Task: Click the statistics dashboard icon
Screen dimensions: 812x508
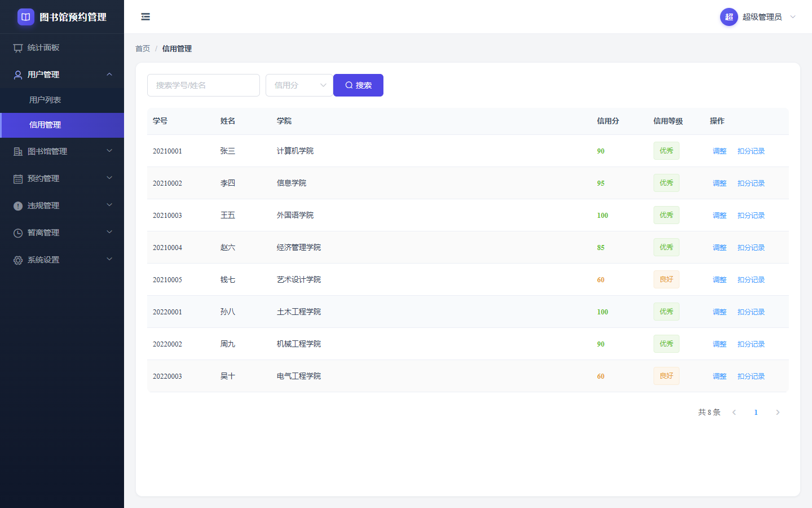Action: pyautogui.click(x=18, y=48)
